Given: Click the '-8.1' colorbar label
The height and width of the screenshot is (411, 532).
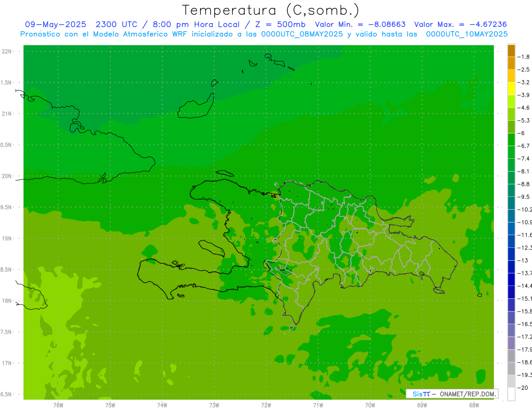Looking at the screenshot, I should click(x=524, y=171).
